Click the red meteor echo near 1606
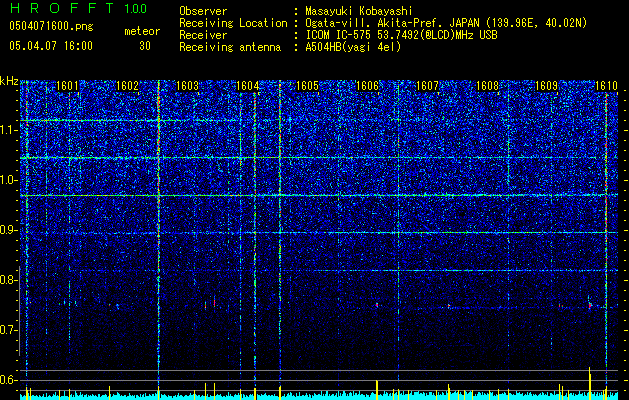 pyautogui.click(x=377, y=305)
